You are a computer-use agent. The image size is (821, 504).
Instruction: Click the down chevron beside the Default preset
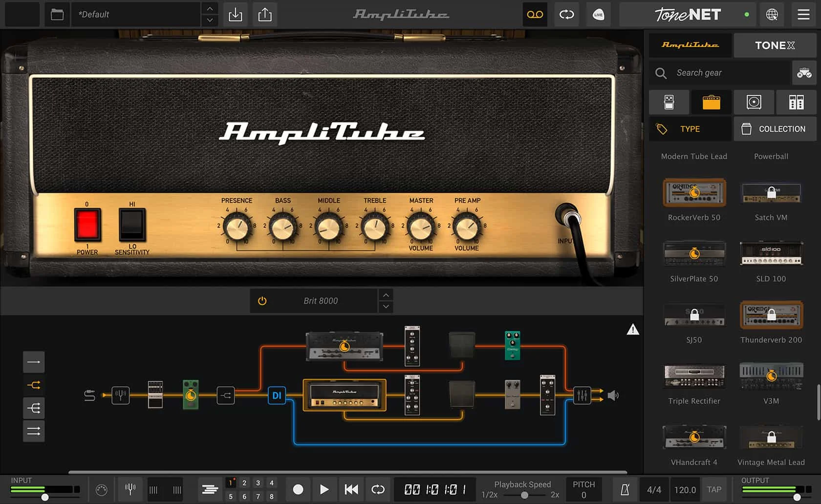209,20
